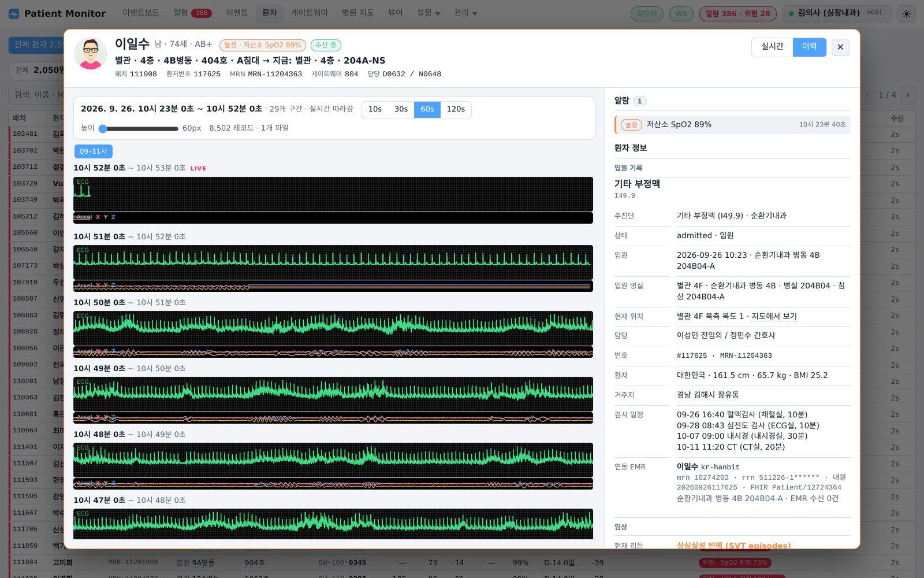Open the 뷰어 menu item

[396, 13]
